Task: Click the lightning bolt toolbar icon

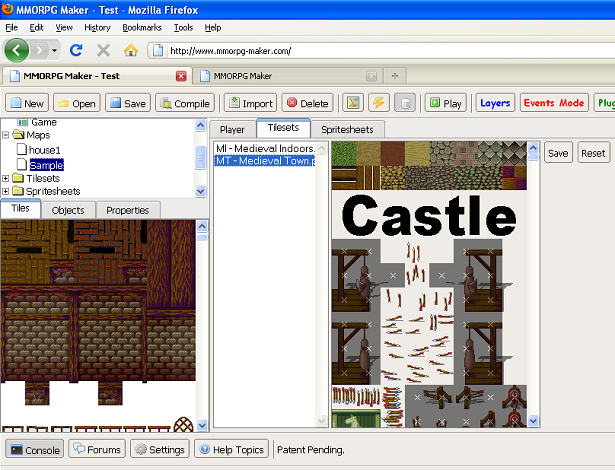Action: coord(378,103)
